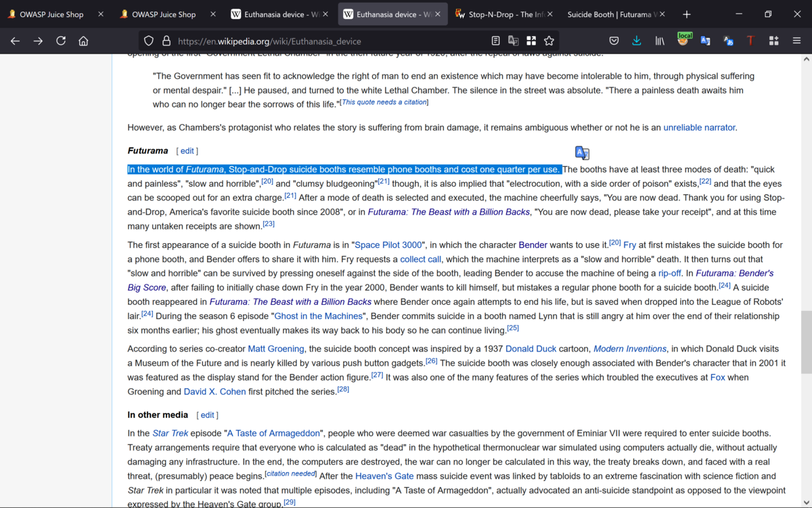
Task: Follow the Heaven's Gate link
Action: [384, 476]
